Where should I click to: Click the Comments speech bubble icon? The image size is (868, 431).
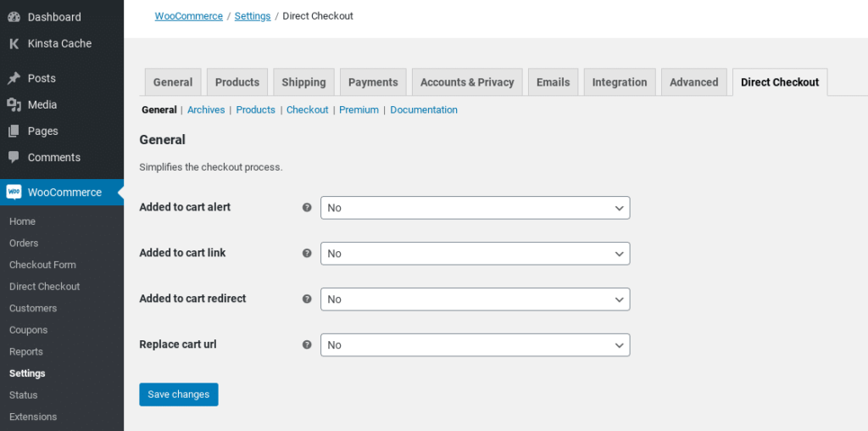(x=14, y=157)
